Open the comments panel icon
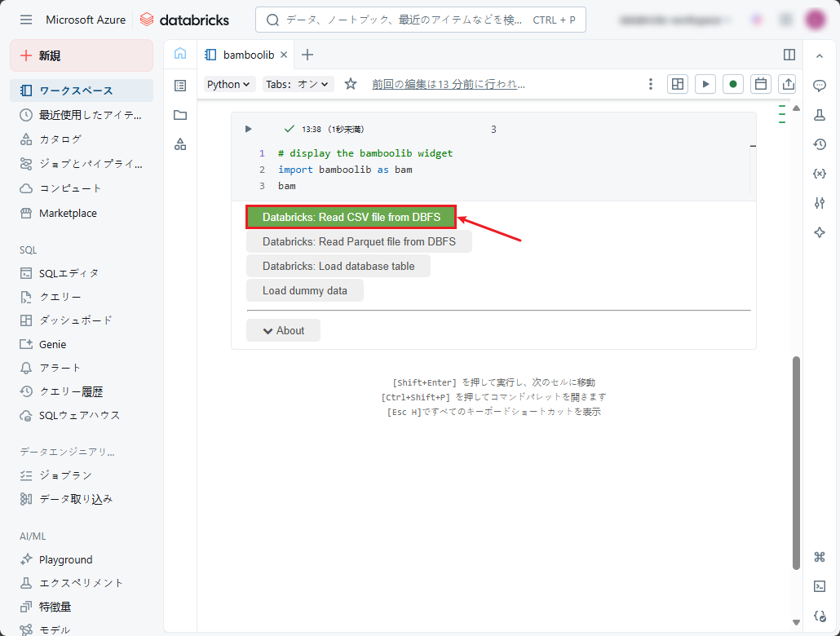 (820, 86)
